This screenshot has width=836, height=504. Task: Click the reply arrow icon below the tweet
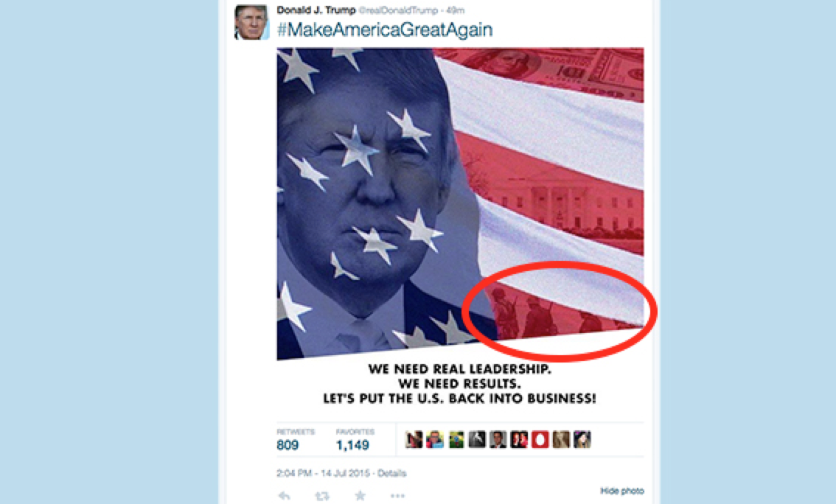(284, 496)
